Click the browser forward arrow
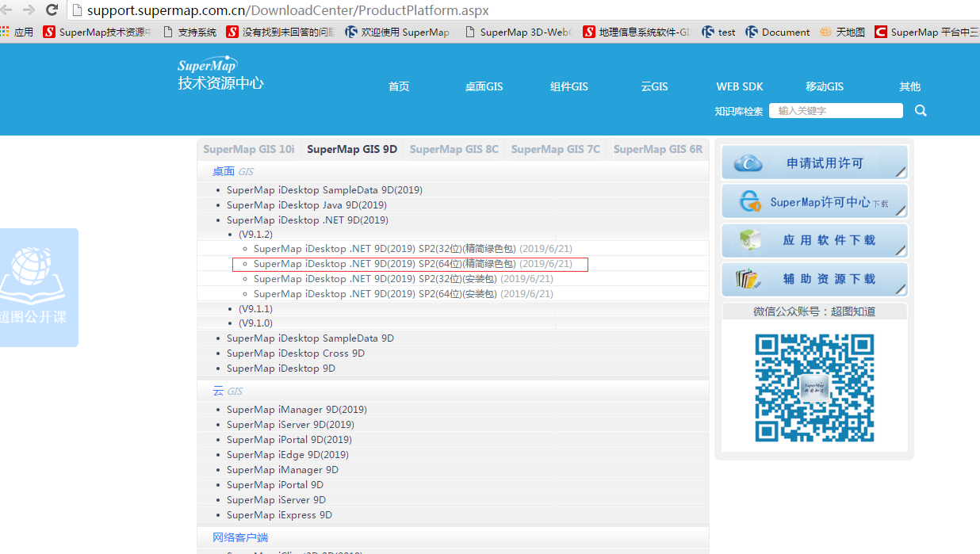 29,10
